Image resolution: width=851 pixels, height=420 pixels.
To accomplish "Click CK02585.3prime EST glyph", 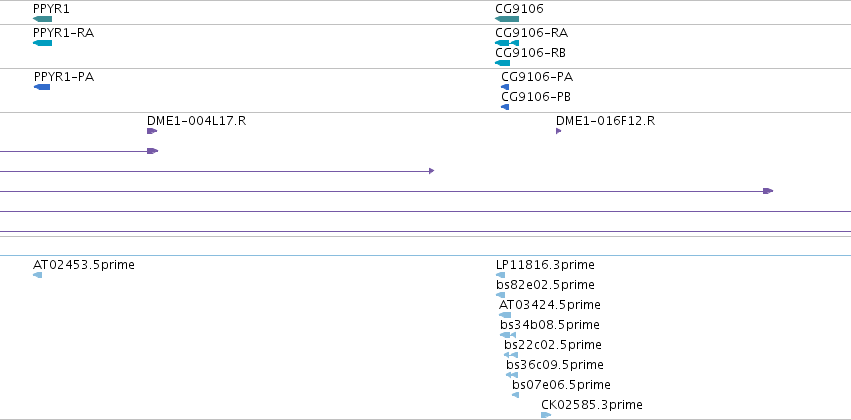I will tap(546, 415).
